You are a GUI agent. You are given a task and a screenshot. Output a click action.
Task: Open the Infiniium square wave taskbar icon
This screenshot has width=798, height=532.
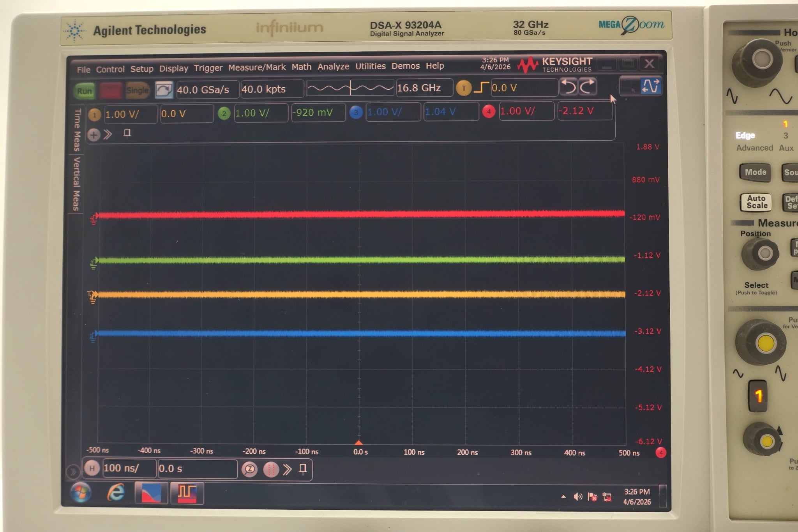point(187,493)
